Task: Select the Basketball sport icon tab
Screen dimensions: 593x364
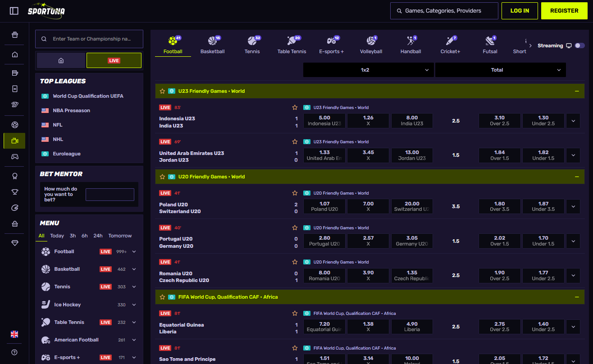Action: (x=213, y=45)
